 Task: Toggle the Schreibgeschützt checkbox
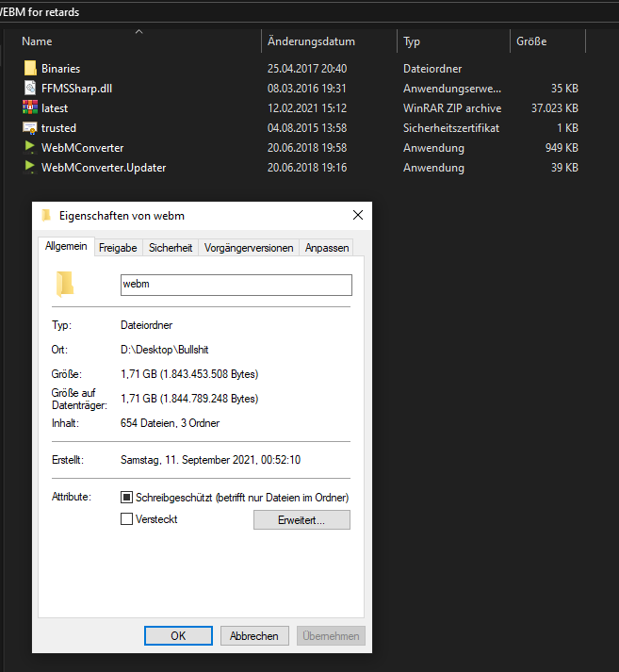[x=126, y=497]
